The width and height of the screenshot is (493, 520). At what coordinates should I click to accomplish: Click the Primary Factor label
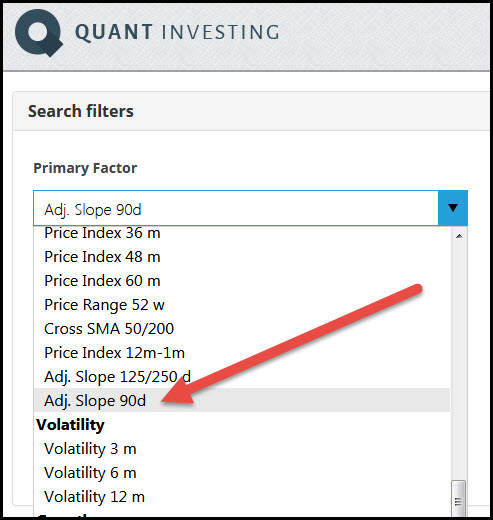(85, 168)
